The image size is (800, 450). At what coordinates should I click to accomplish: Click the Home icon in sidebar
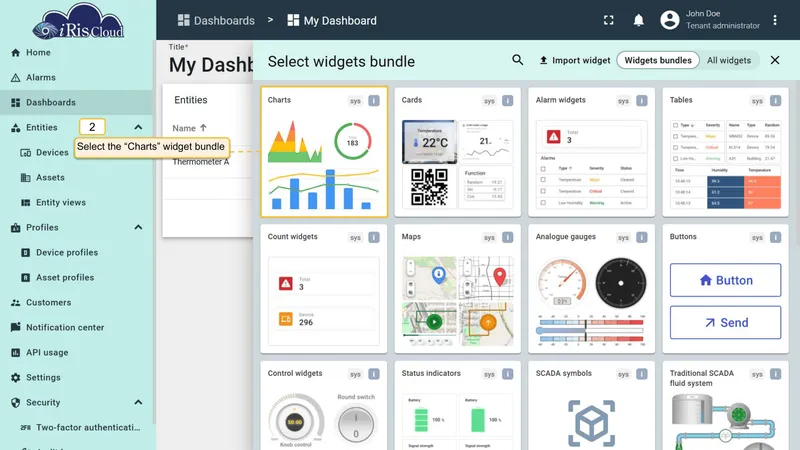click(15, 53)
